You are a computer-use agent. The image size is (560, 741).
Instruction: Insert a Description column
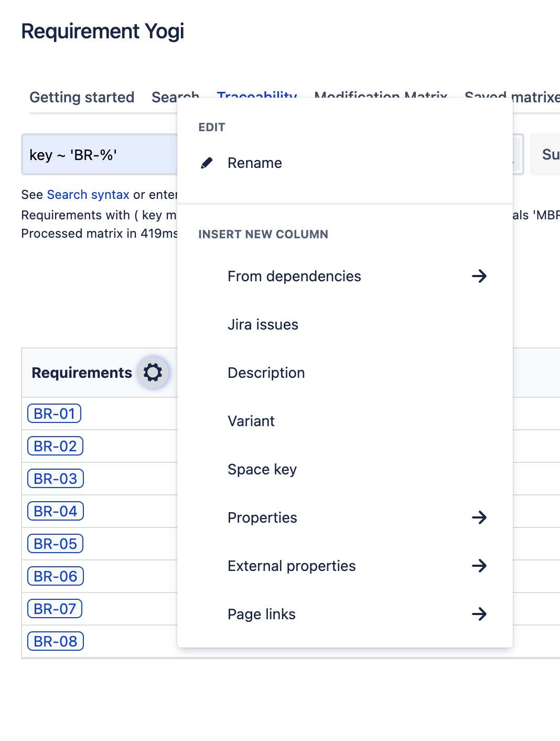[x=266, y=373]
